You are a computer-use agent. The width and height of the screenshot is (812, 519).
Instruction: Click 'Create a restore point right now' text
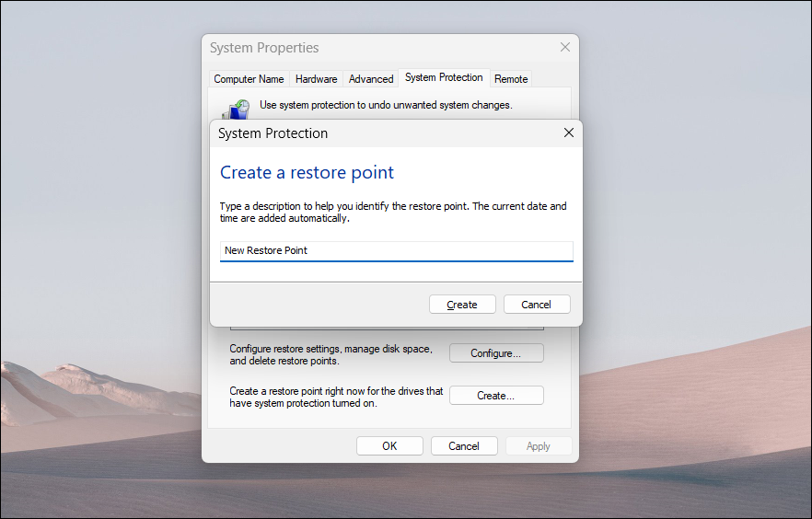[336, 398]
